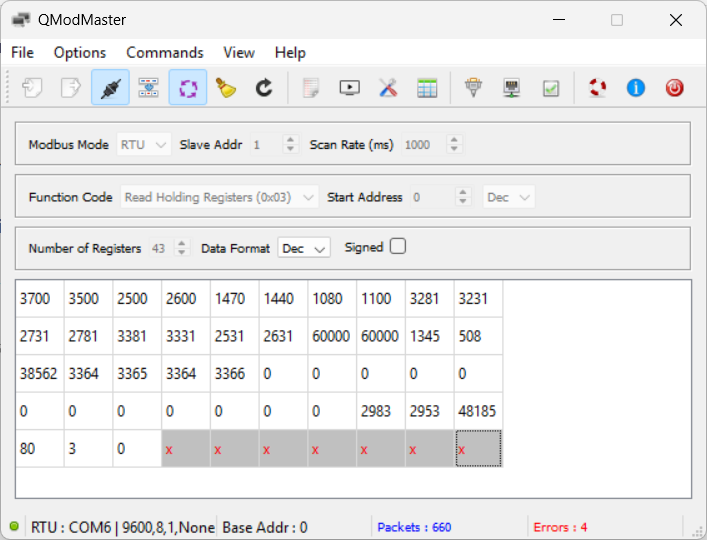Open the Modbus TCP network settings icon
Screen dimensions: 707x540
click(x=512, y=87)
